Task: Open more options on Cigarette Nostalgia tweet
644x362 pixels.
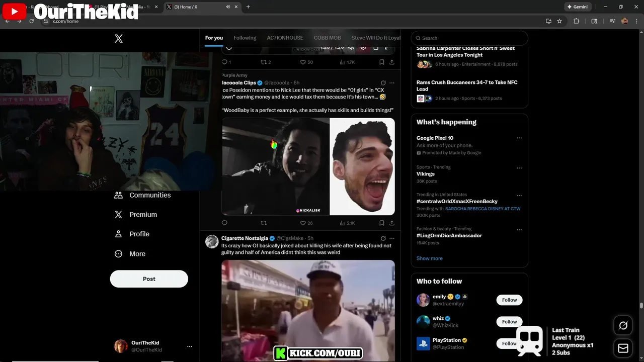Action: tap(392, 238)
